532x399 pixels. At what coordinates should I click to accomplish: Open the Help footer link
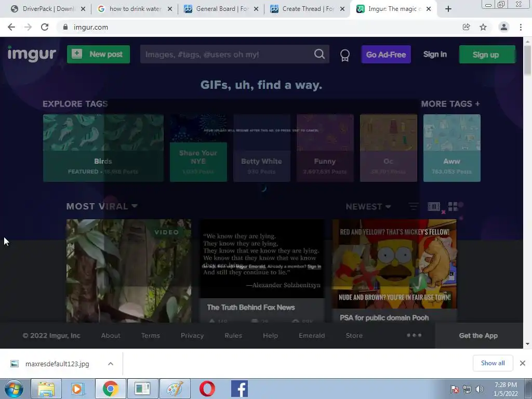pyautogui.click(x=270, y=336)
